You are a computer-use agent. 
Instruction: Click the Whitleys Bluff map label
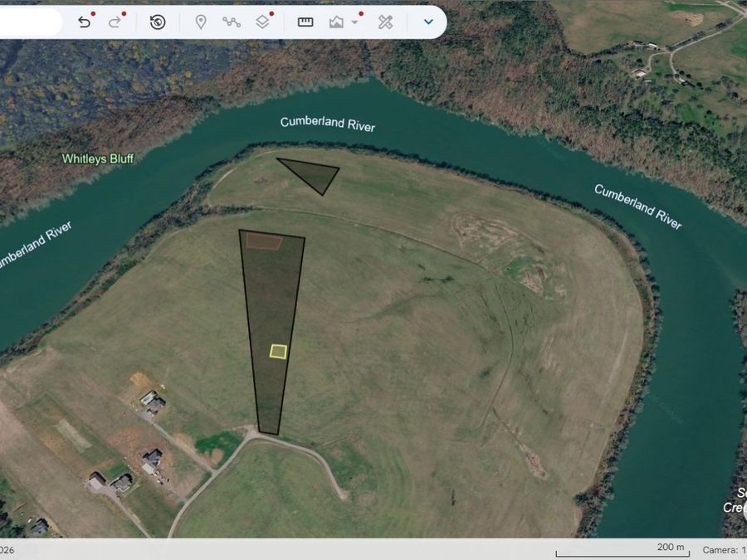[98, 158]
